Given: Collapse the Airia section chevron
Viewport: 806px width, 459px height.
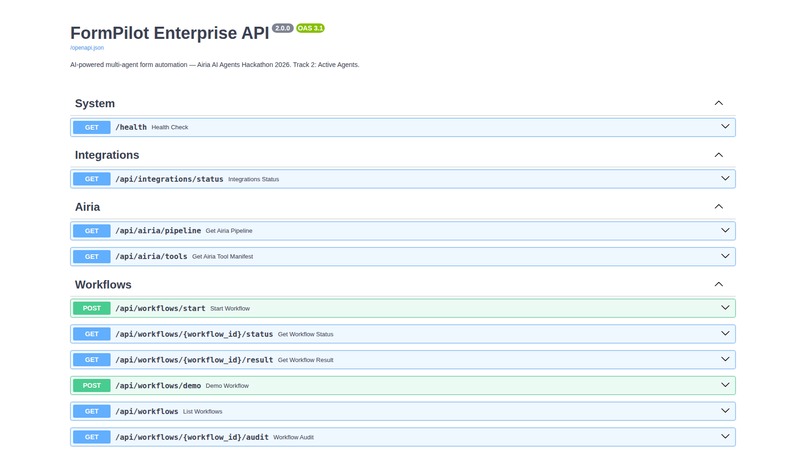Looking at the screenshot, I should click(719, 207).
